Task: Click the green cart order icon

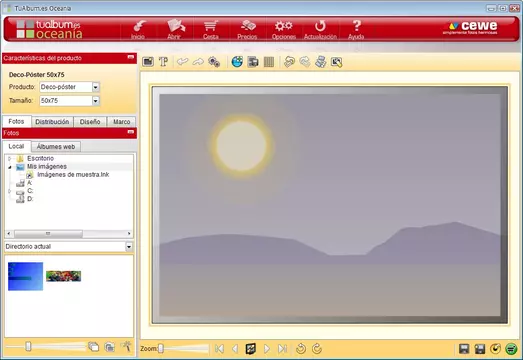Action: point(511,349)
